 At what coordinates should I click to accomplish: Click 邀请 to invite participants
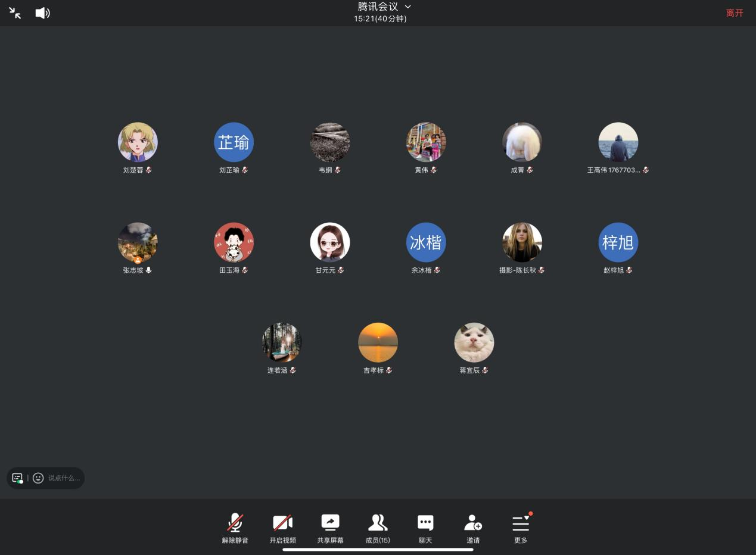tap(473, 528)
